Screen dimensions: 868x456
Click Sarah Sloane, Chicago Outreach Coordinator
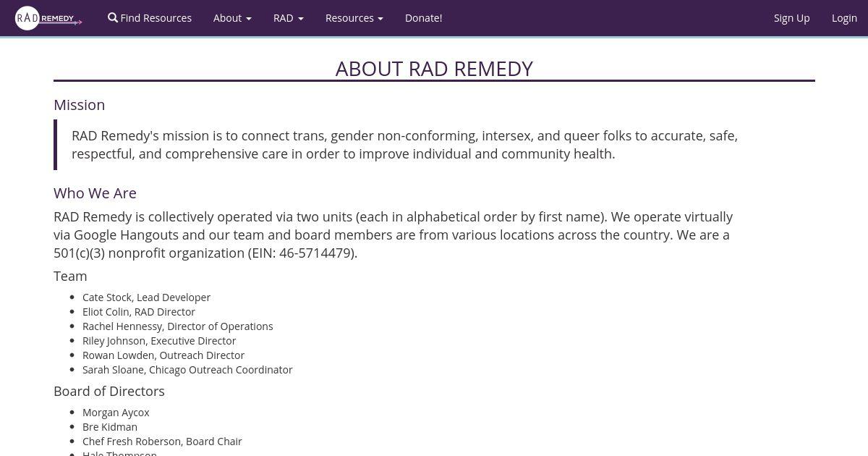[x=187, y=370]
